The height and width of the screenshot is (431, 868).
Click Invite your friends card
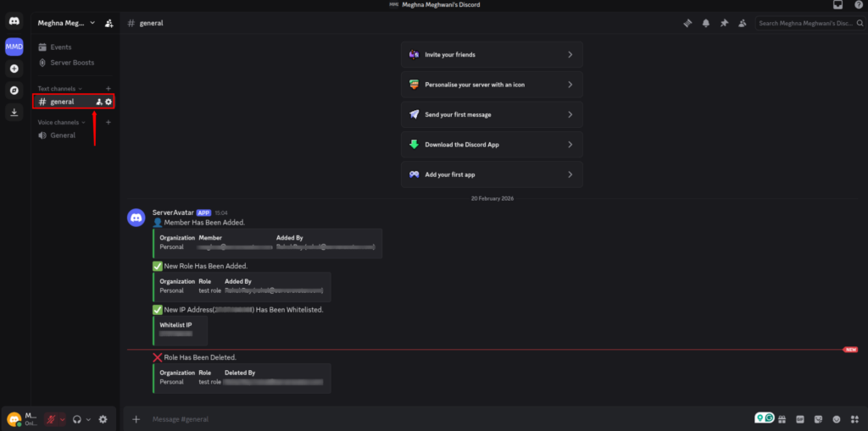tap(492, 55)
